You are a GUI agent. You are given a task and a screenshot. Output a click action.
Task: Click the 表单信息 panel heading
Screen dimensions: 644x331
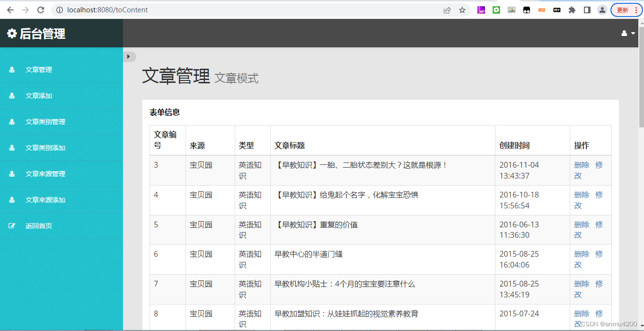click(x=165, y=112)
